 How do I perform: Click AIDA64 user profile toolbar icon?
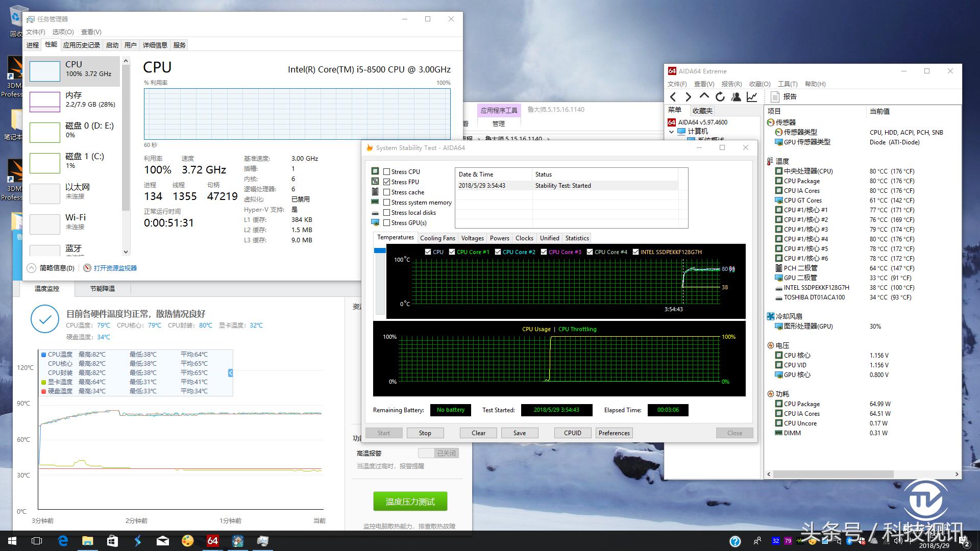pos(736,97)
